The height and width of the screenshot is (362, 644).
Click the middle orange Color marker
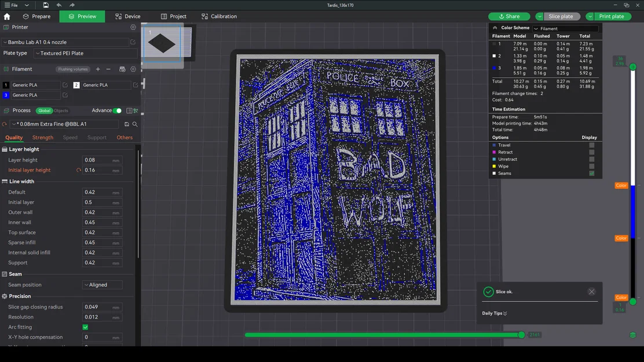coord(621,238)
